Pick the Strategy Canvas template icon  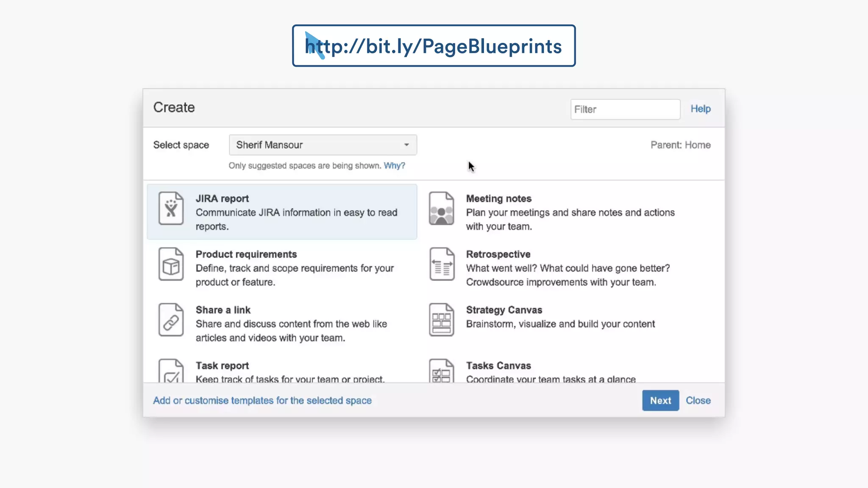pos(441,319)
